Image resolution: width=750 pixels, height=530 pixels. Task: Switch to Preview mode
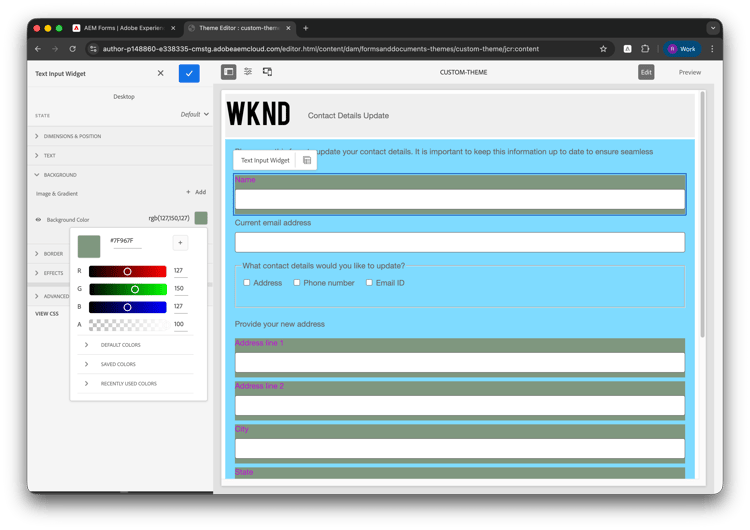point(690,72)
